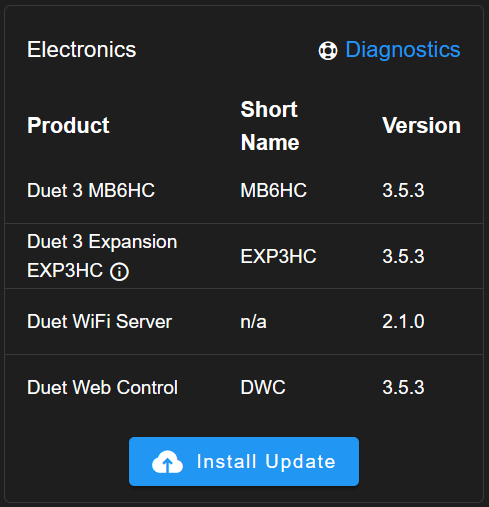Click the EXP3HC info circle icon

119,271
